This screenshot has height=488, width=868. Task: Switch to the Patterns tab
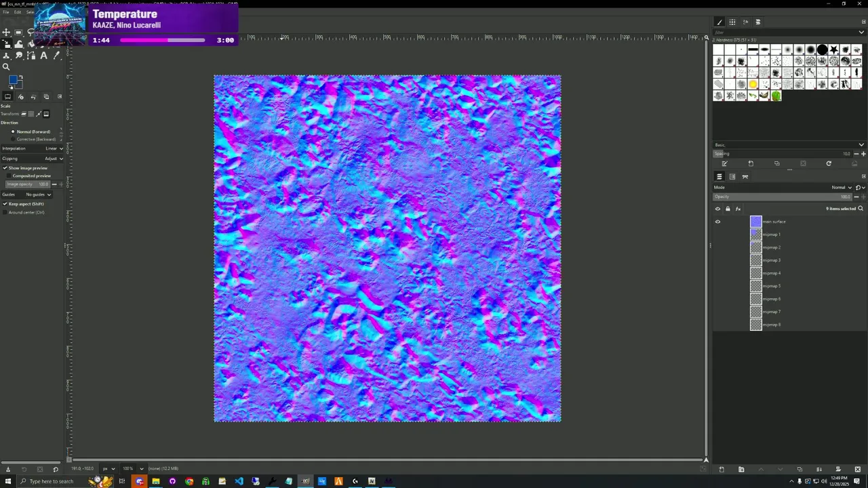[732, 22]
